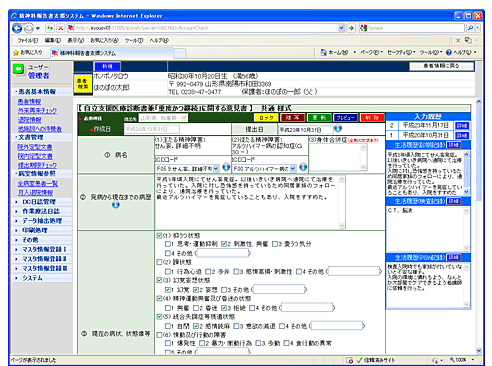The image size is (492, 366).
Task: Click 詳細 icon on 生活履歴(PSW記録) panel header
Action: [x=454, y=257]
